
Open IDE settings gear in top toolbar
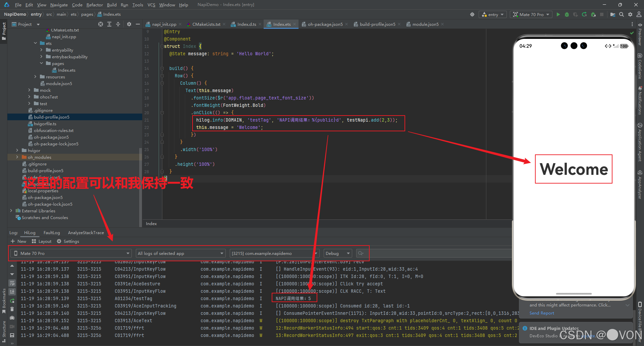pyautogui.click(x=630, y=14)
